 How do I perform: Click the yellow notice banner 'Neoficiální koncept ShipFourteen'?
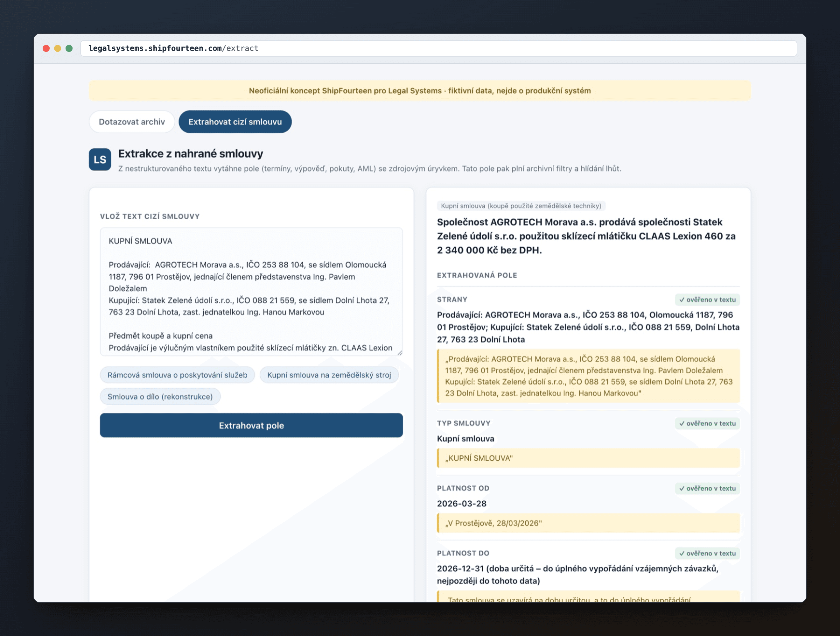(420, 91)
